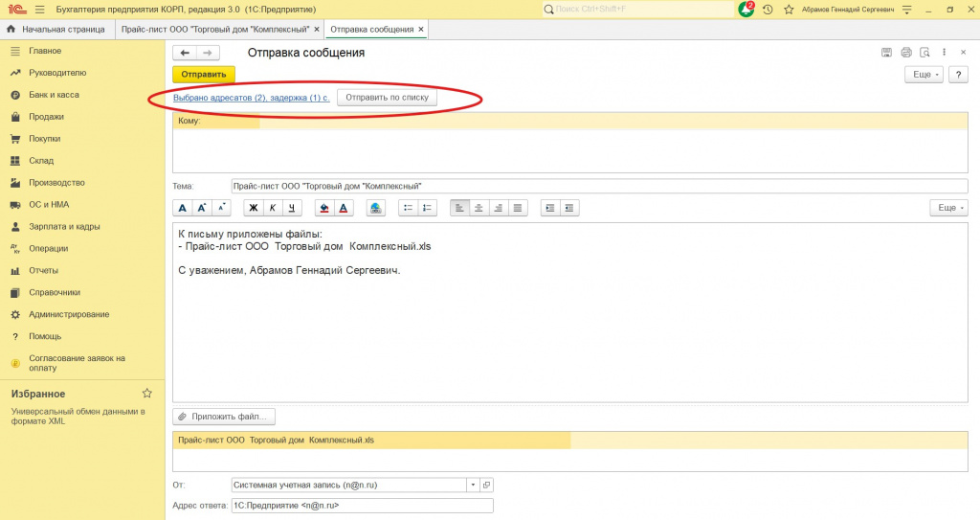Align text to the left
The image size is (980, 520).
coord(459,208)
